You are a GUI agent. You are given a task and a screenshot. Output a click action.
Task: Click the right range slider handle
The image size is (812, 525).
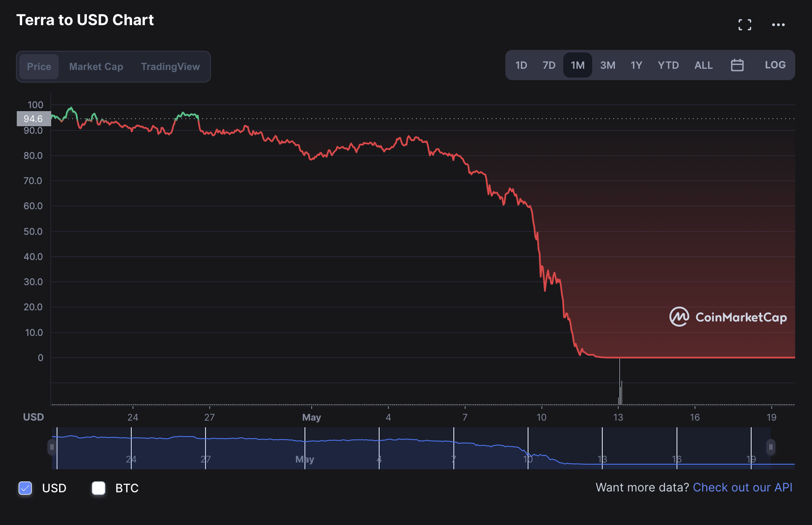(770, 447)
